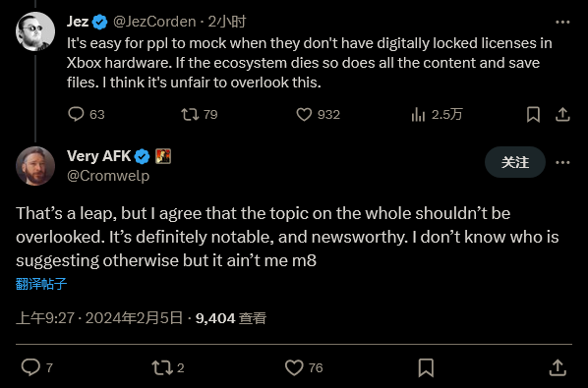Open the 上午9:27 2024年2月5日 timestamp link
Screen dimensions: 588x388
[99, 318]
